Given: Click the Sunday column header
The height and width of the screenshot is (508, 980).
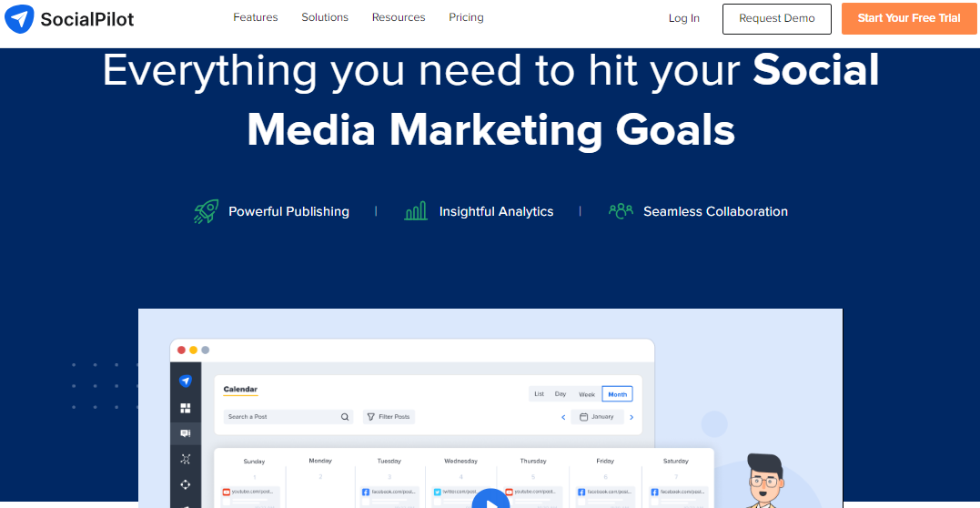Looking at the screenshot, I should (x=254, y=461).
